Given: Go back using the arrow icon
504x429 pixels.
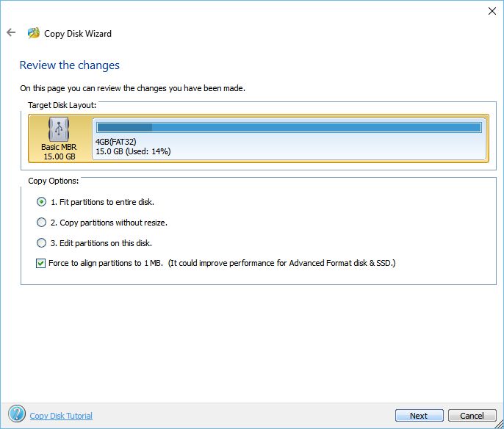Looking at the screenshot, I should pyautogui.click(x=11, y=32).
